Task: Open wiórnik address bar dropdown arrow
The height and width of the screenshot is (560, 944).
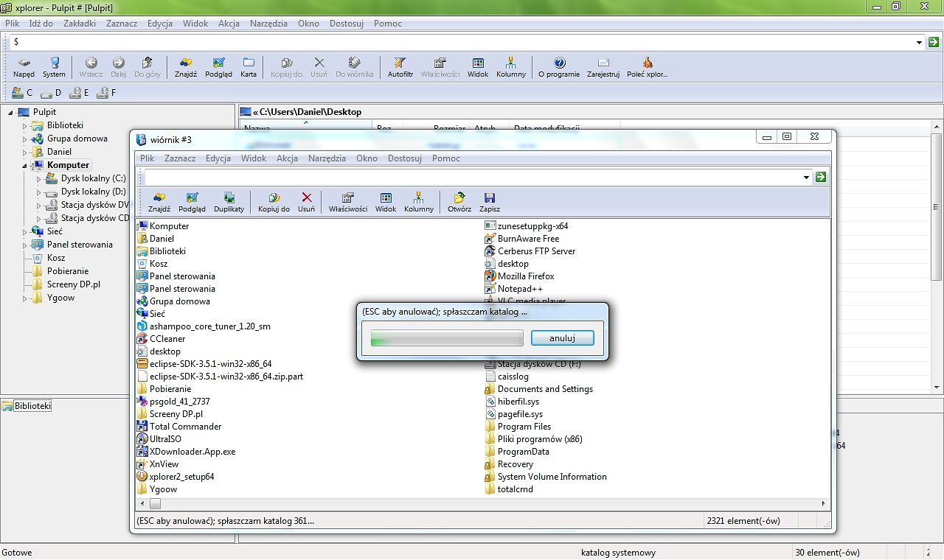Action: tap(806, 177)
